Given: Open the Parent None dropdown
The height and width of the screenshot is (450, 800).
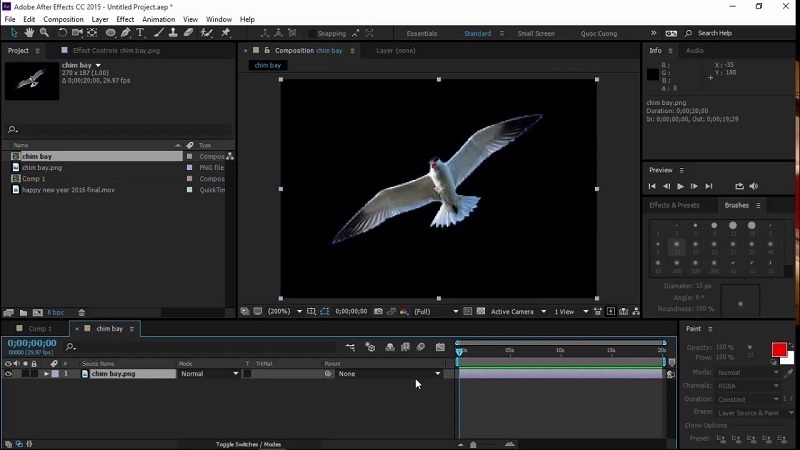Looking at the screenshot, I should (389, 373).
